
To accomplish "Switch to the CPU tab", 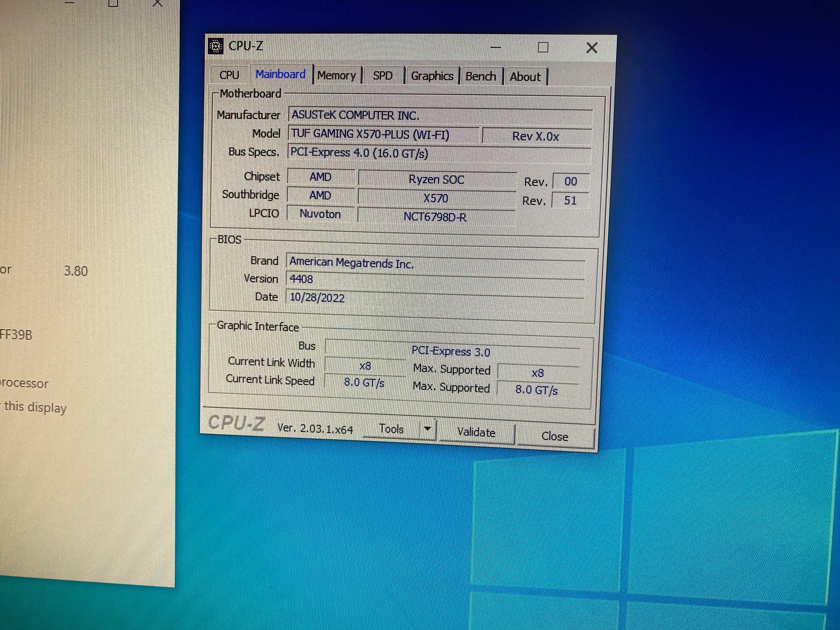I will (x=230, y=75).
